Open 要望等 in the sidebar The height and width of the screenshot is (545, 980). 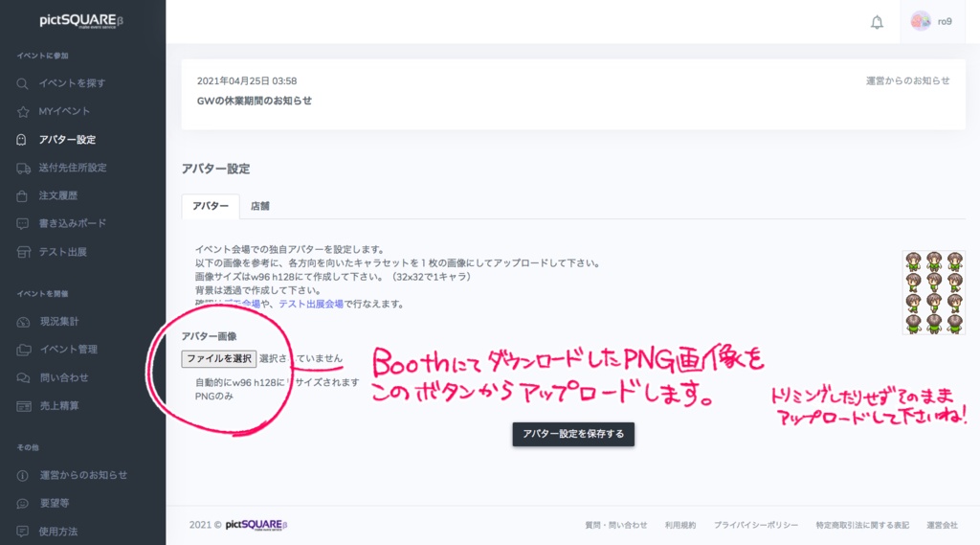(x=55, y=504)
